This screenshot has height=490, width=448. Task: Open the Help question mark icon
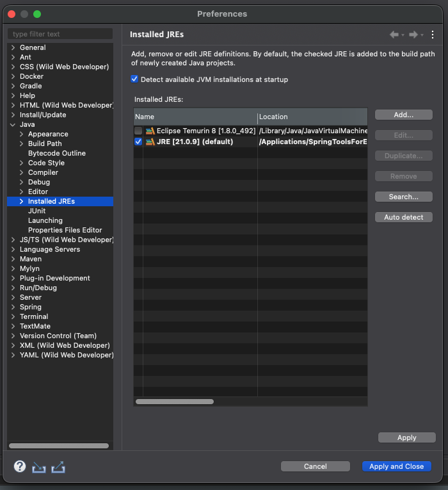pos(20,466)
